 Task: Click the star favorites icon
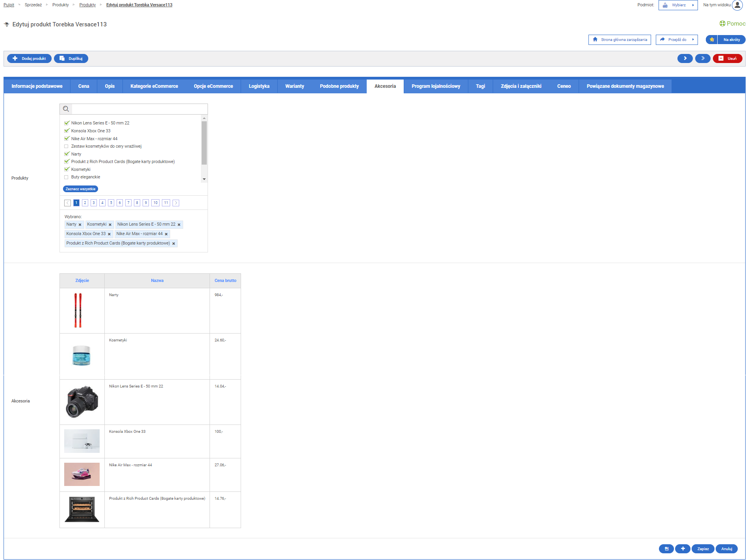(x=712, y=40)
